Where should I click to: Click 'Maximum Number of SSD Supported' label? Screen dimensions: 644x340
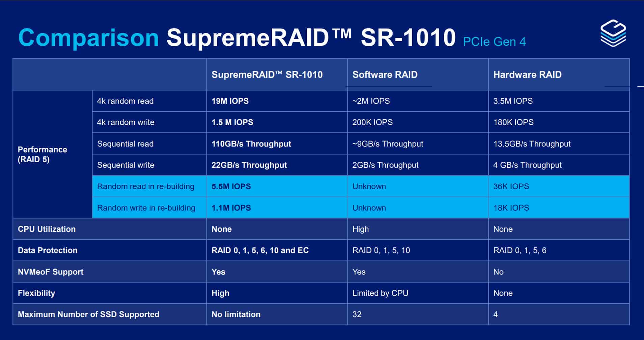(x=88, y=314)
